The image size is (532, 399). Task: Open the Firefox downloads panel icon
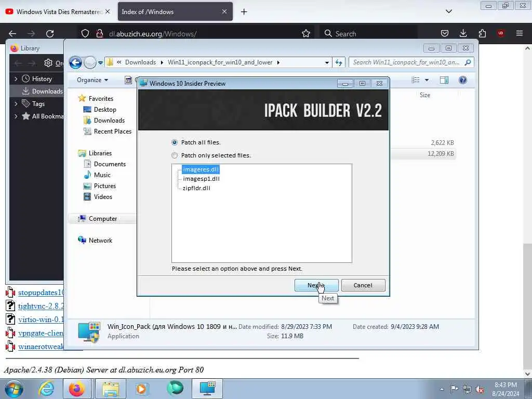coord(463,33)
